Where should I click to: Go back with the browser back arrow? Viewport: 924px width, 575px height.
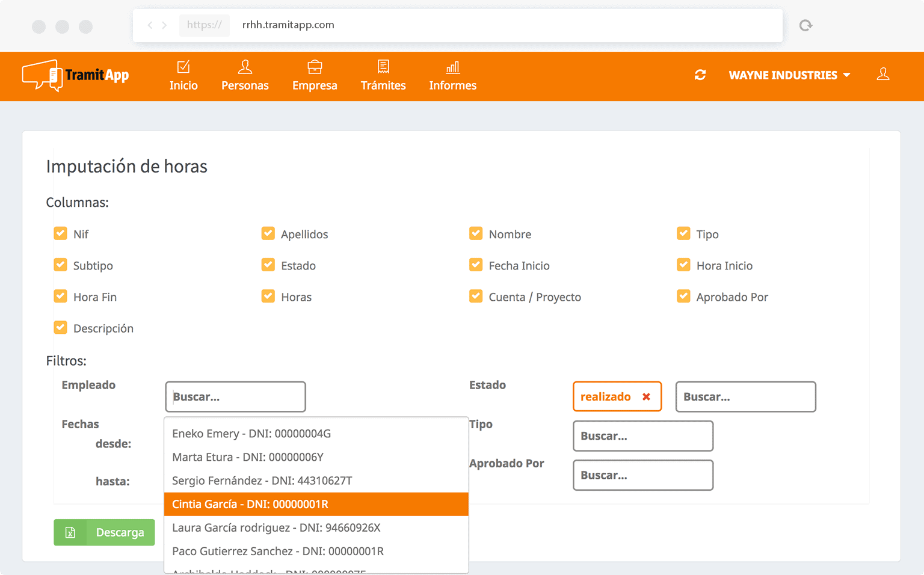click(x=150, y=25)
